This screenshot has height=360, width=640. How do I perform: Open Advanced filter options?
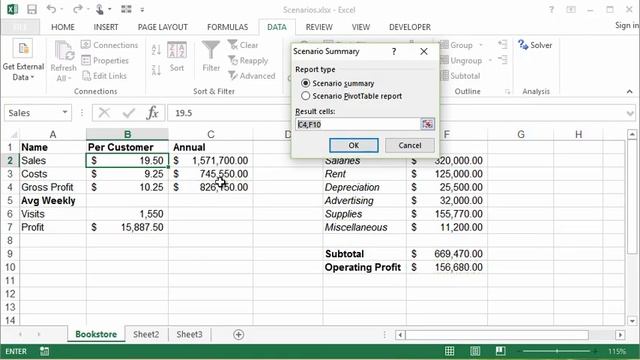tap(252, 76)
